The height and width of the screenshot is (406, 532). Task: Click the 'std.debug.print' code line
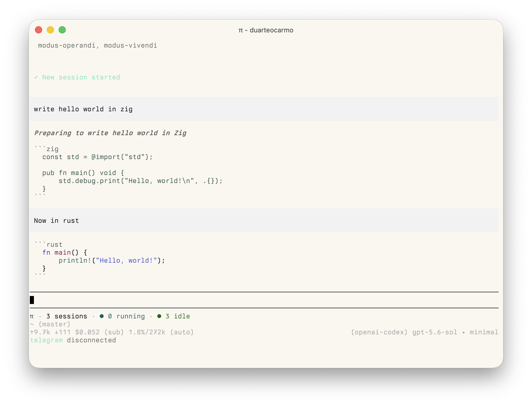tap(141, 181)
